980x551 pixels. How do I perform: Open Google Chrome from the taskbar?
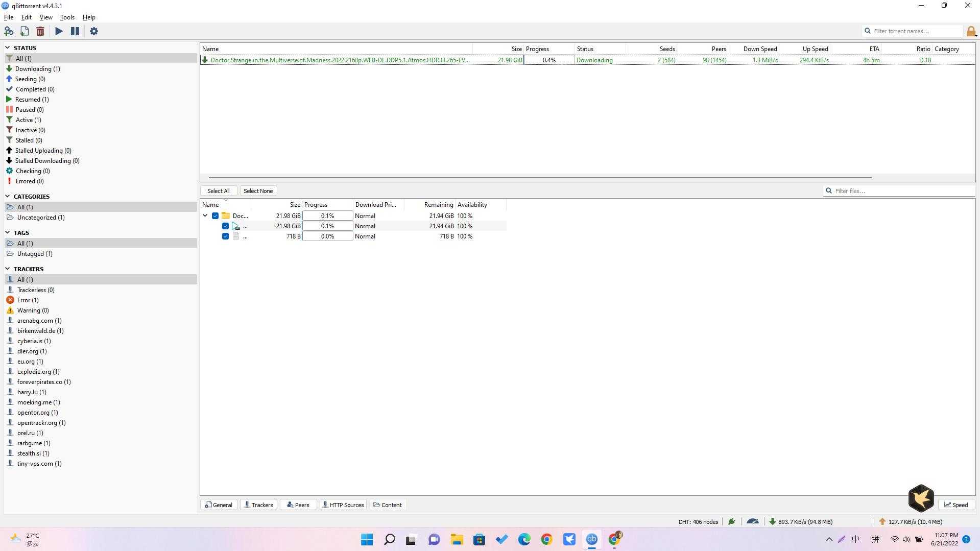(x=546, y=539)
